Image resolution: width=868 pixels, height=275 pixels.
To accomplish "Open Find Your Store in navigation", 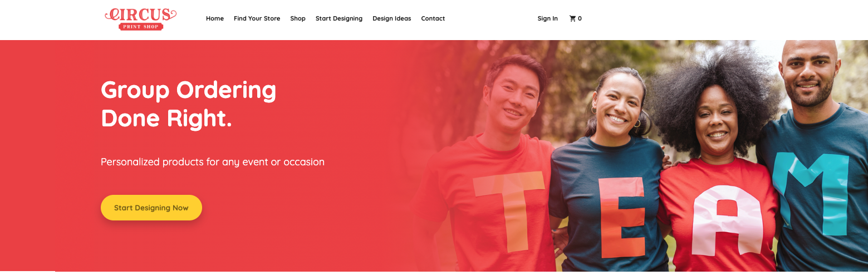I will [x=257, y=18].
